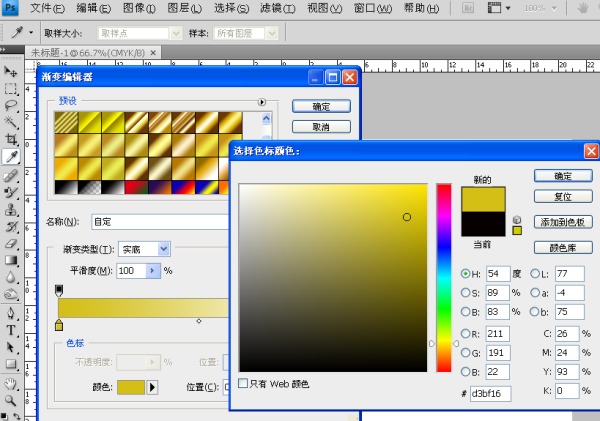600x421 pixels.
Task: Open the 渐变类型 dropdown
Action: click(x=144, y=250)
